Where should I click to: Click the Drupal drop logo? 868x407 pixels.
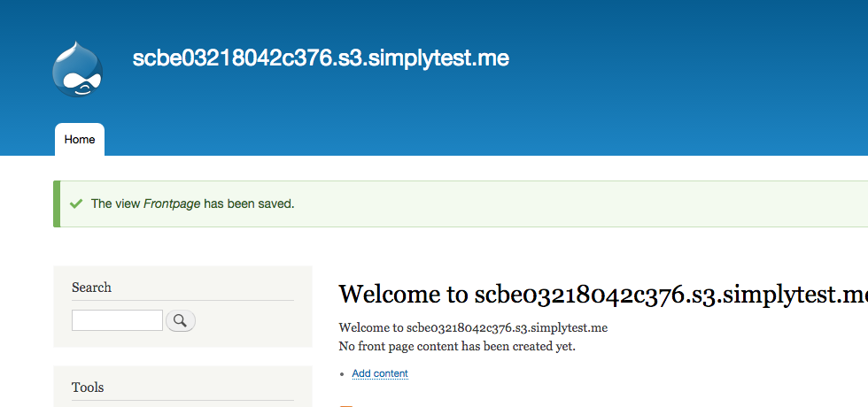(x=78, y=69)
